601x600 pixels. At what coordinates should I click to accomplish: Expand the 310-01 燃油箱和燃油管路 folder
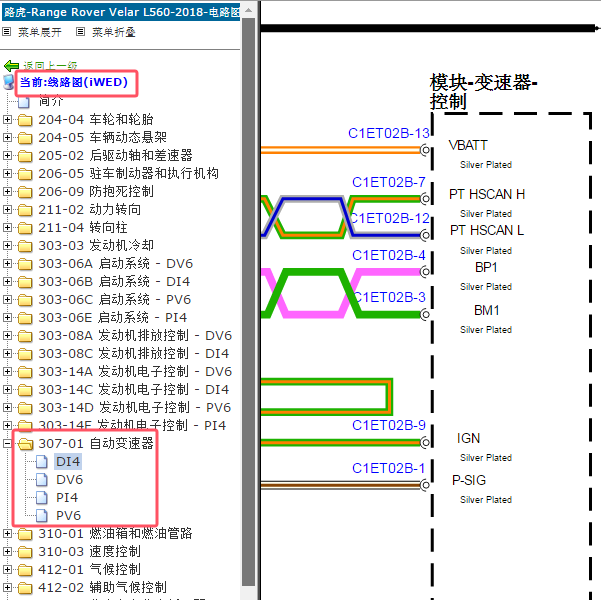tap(7, 533)
